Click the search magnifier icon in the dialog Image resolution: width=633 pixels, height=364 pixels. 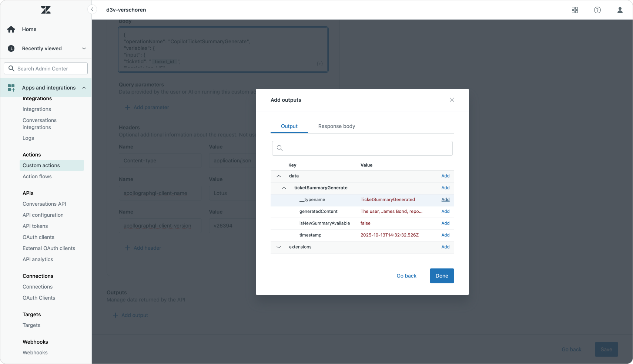(x=280, y=148)
